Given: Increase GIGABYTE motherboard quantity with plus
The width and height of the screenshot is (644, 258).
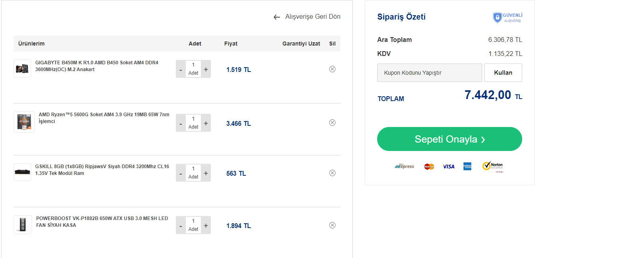Looking at the screenshot, I should pos(206,69).
